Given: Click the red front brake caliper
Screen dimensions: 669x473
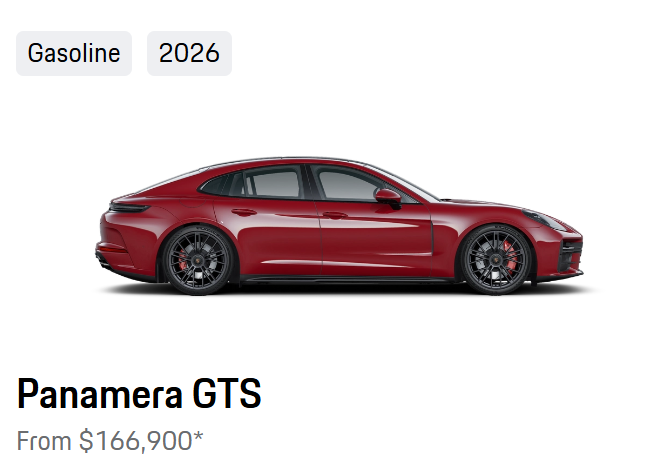Looking at the screenshot, I should (x=510, y=255).
